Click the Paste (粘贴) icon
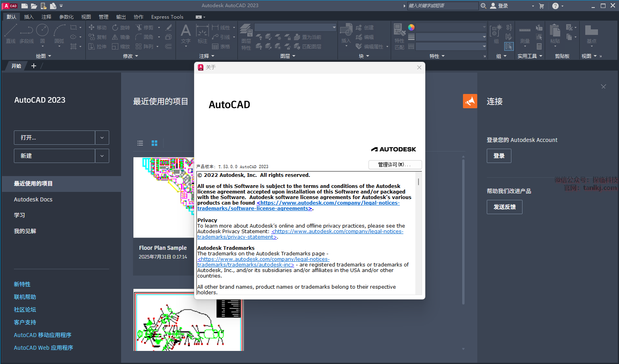The image size is (619, 364). point(555,33)
